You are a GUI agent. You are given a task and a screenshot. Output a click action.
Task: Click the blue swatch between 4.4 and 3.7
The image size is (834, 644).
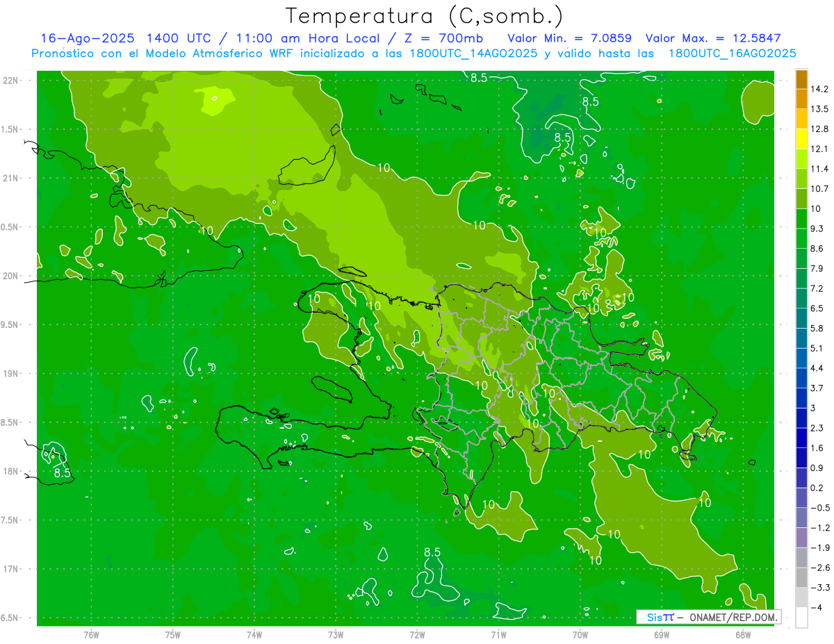[x=801, y=378]
